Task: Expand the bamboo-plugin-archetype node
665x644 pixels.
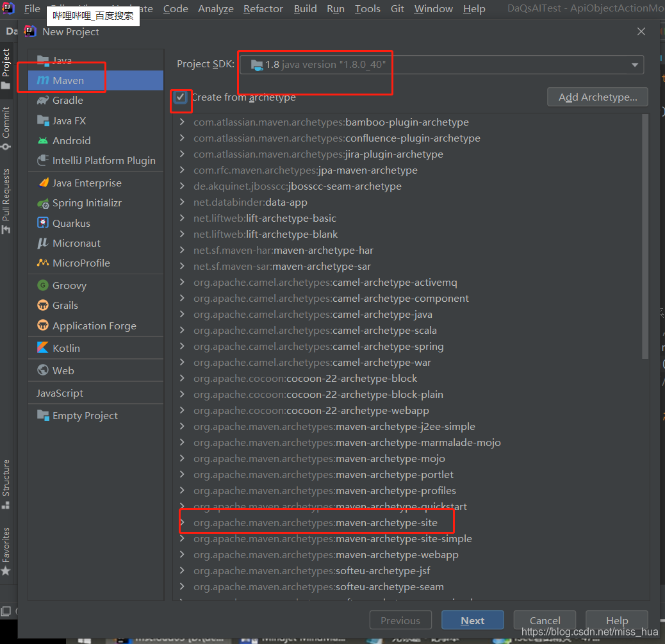Action: coord(182,122)
